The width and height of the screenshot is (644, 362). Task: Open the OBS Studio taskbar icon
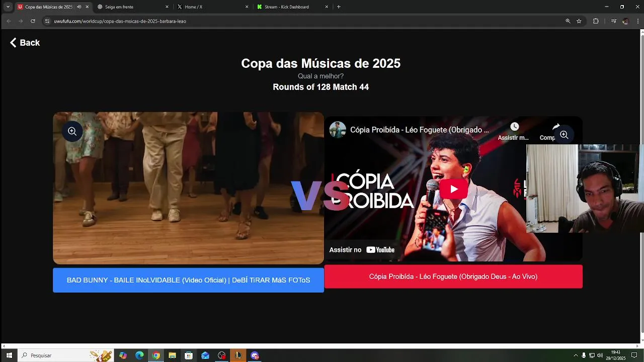pyautogui.click(x=222, y=355)
